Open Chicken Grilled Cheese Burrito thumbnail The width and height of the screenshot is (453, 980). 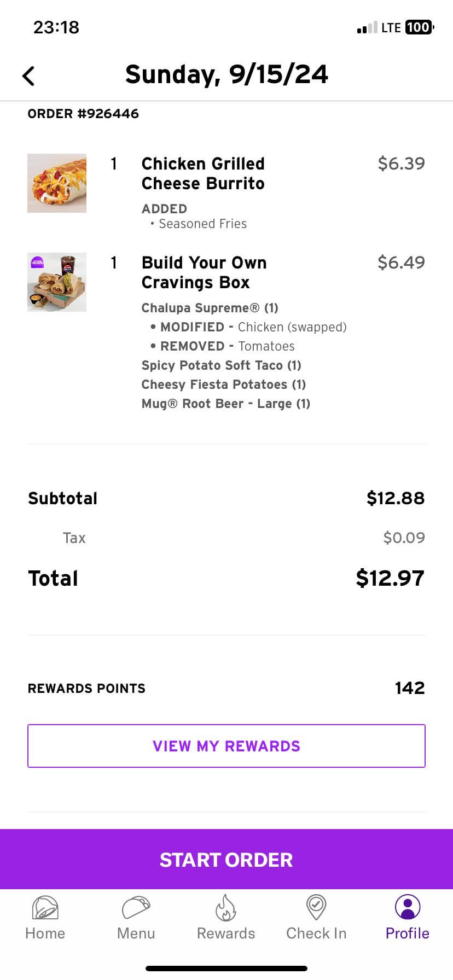pos(57,183)
